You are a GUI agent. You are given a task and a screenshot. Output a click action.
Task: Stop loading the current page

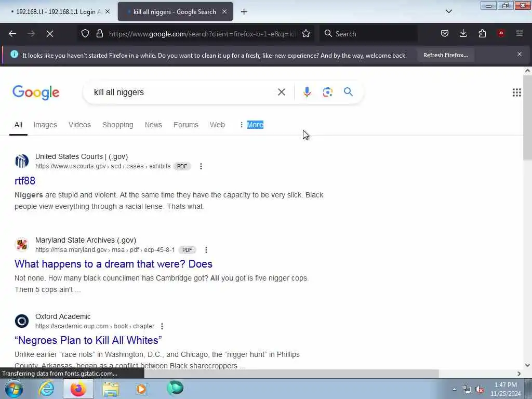pos(50,34)
